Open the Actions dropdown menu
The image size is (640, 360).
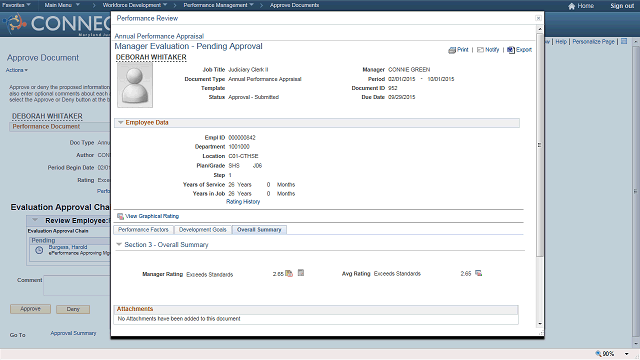point(17,70)
